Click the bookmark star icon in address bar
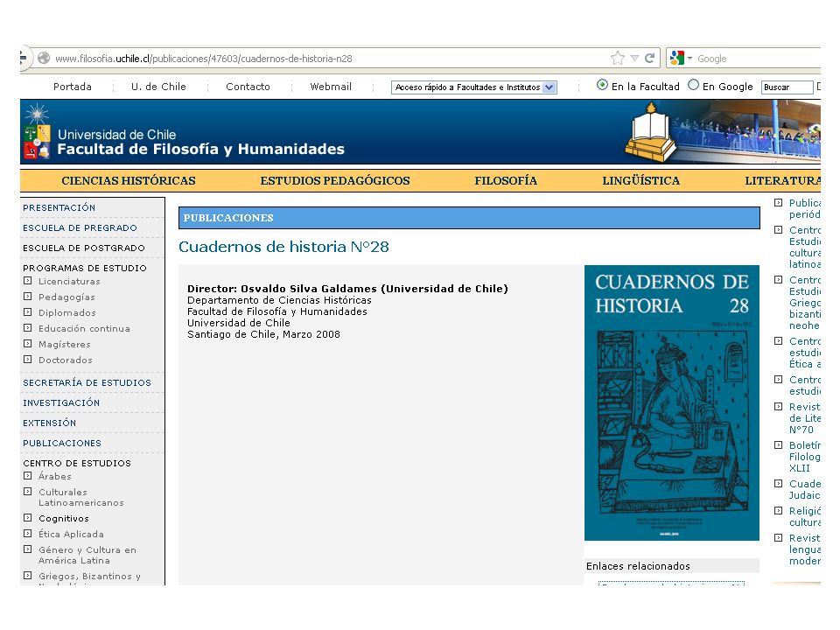Image resolution: width=840 pixels, height=630 pixels. tap(617, 58)
